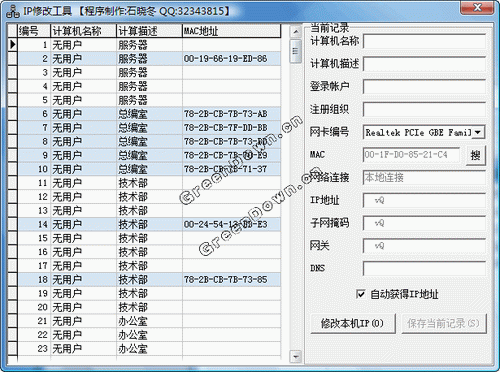Viewport: 500px width, 372px height.
Task: Toggle the 自动获得IP地址 checkbox
Action: click(x=360, y=294)
